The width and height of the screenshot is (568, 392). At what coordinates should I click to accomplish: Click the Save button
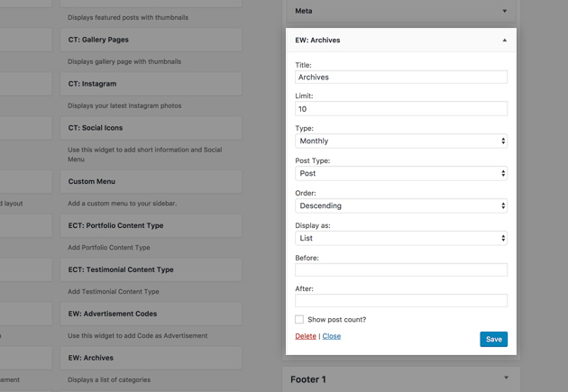493,340
